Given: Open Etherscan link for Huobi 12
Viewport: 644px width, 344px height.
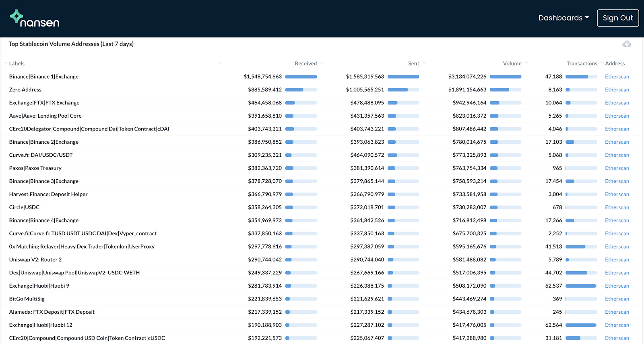Looking at the screenshot, I should coord(617,325).
